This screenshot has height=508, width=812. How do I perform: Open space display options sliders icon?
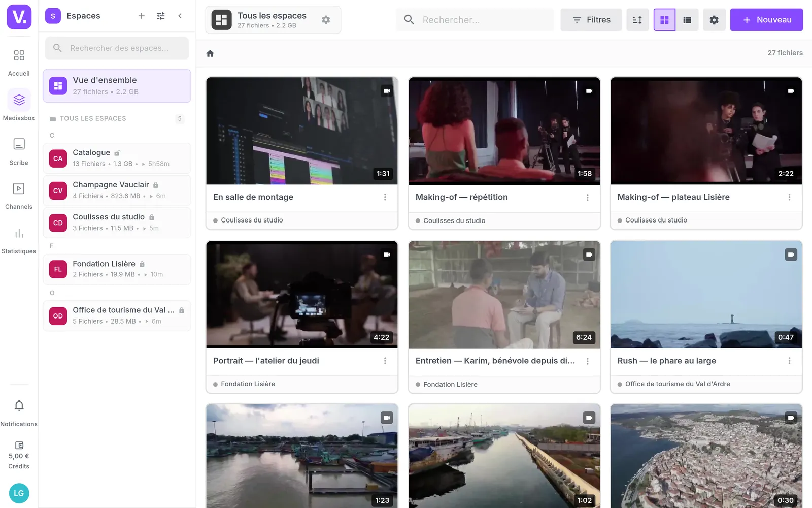pos(161,16)
